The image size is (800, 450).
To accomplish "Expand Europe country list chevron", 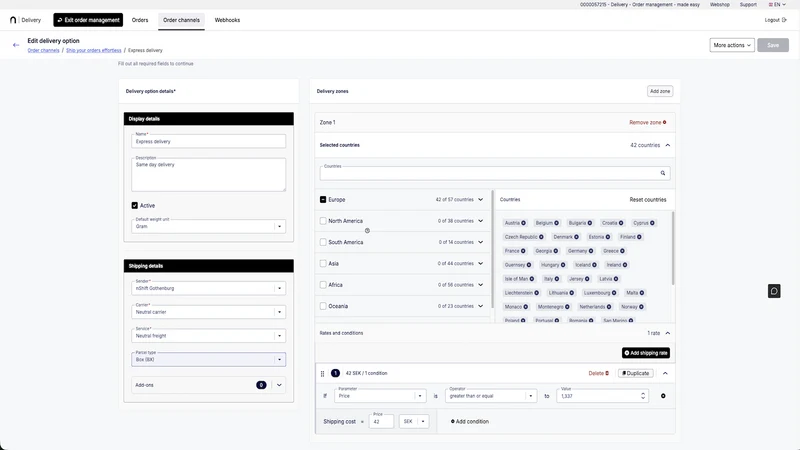I will pyautogui.click(x=481, y=199).
